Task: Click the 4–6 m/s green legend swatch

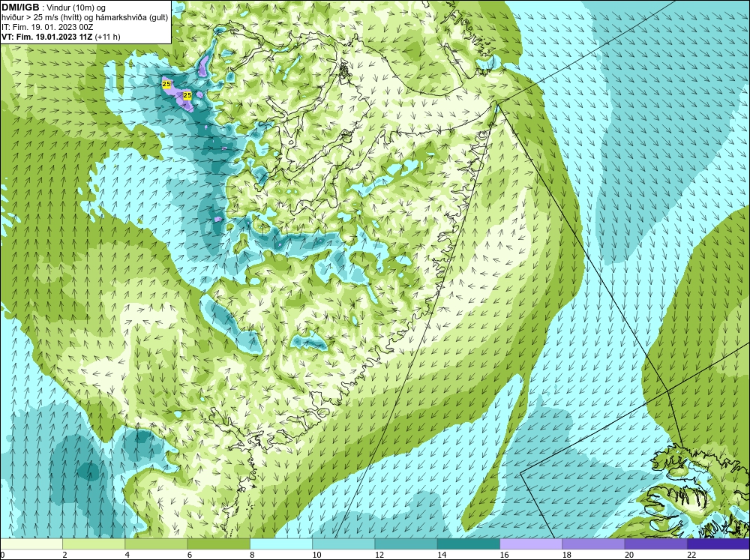Action: (x=157, y=544)
